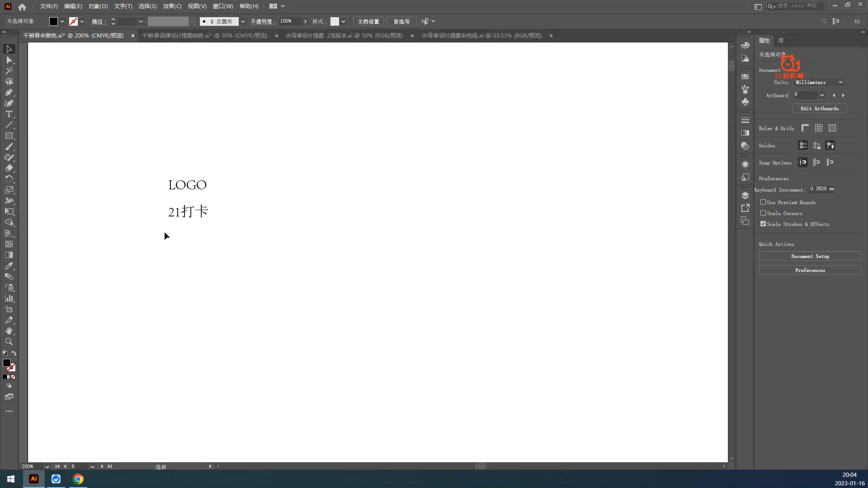Enable Scale Corners checkbox
The image size is (868, 488).
[x=763, y=213]
